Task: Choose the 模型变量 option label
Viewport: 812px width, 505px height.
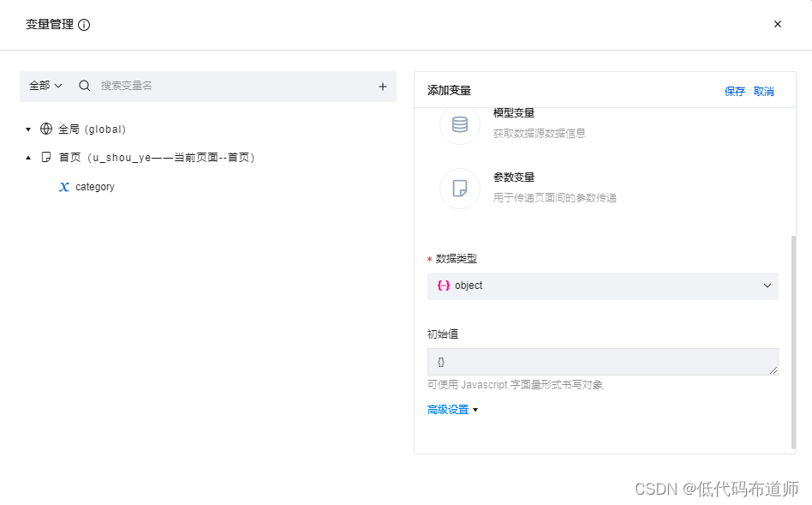Action: pyautogui.click(x=514, y=113)
